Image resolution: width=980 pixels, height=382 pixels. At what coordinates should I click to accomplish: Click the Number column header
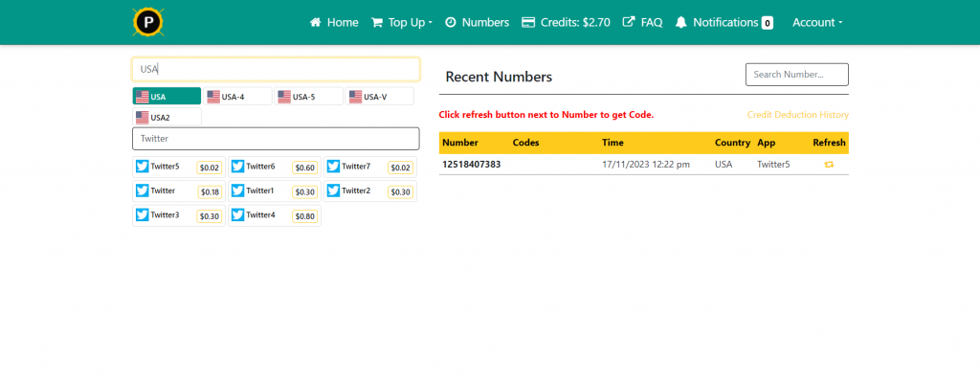pos(460,143)
